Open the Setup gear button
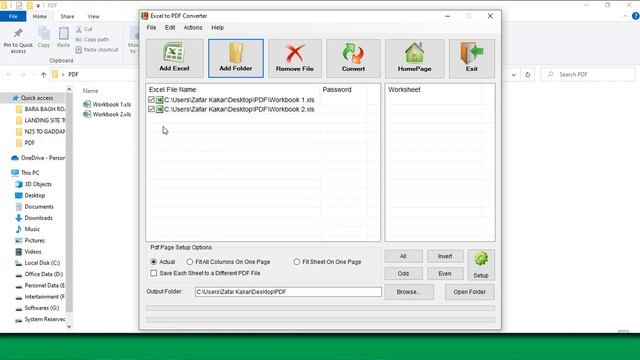The height and width of the screenshot is (360, 640). [x=481, y=264]
